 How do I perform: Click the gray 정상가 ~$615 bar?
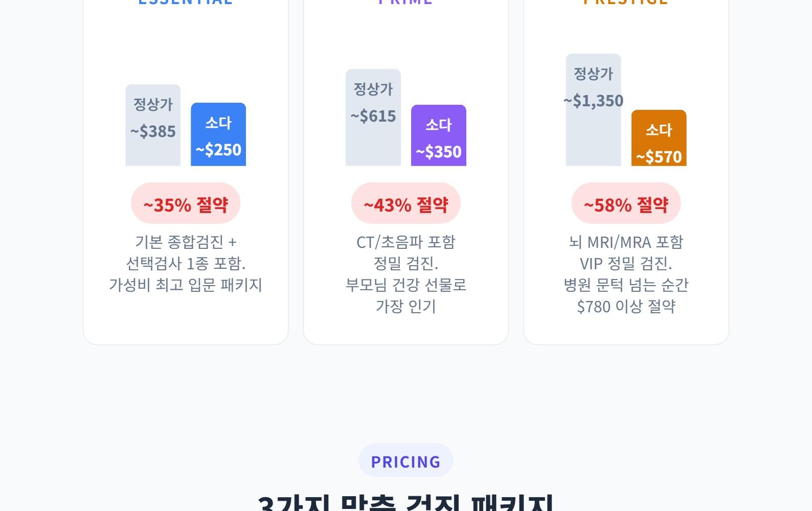point(373,118)
